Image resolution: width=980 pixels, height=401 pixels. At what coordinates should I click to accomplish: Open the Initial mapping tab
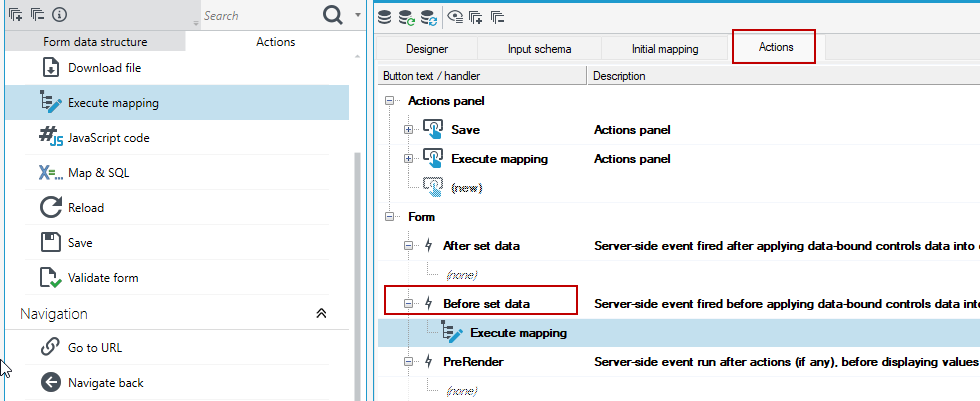click(665, 49)
